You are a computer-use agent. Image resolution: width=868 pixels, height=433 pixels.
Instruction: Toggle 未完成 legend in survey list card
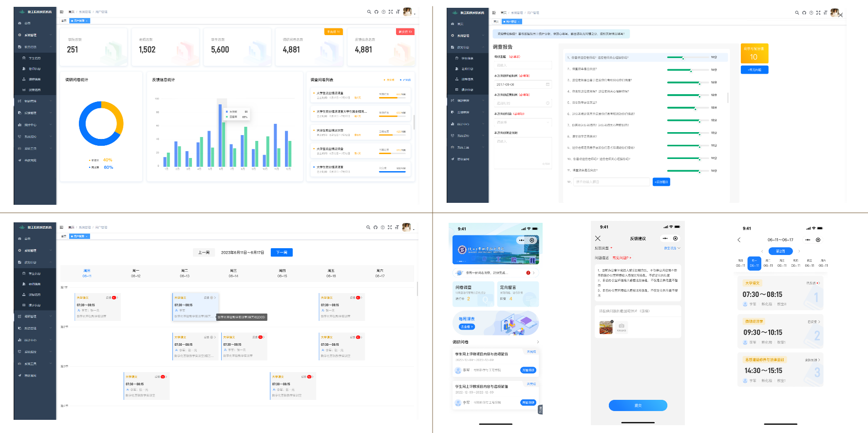pyautogui.click(x=389, y=80)
